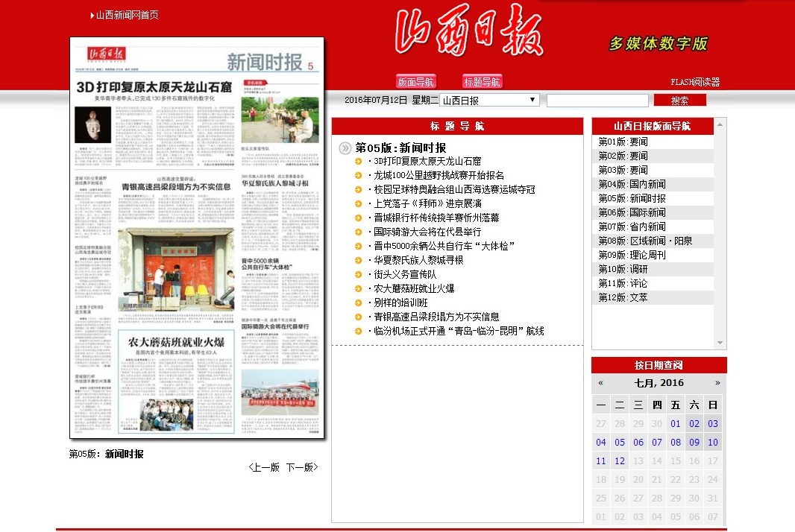Click bullet icon beside 别样的培训班

click(359, 303)
